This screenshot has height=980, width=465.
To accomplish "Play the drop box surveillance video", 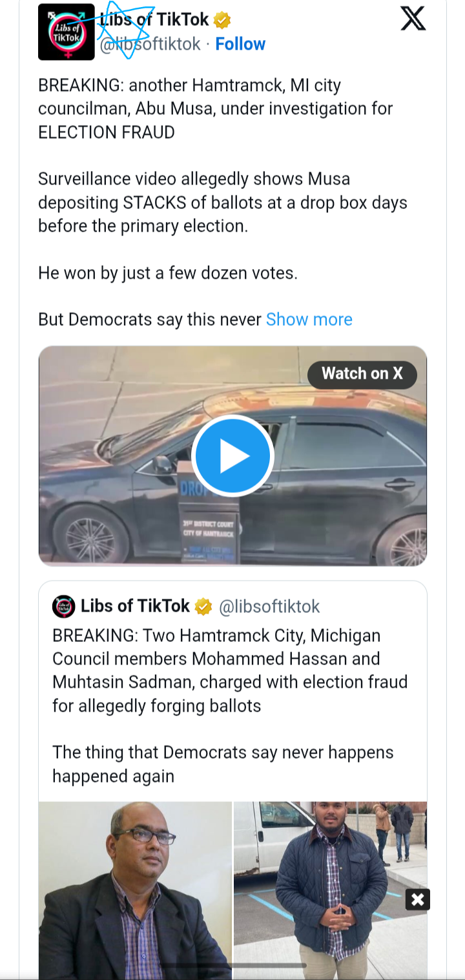I will [233, 456].
